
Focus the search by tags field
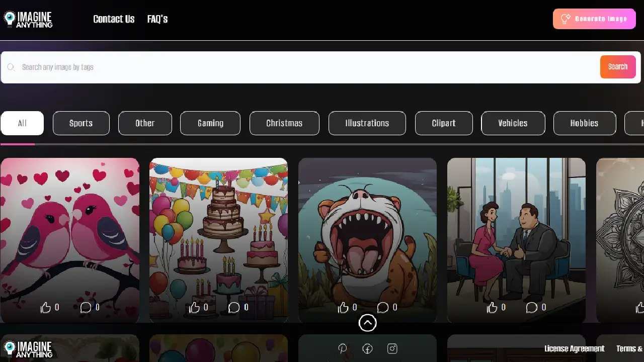pyautogui.click(x=302, y=67)
